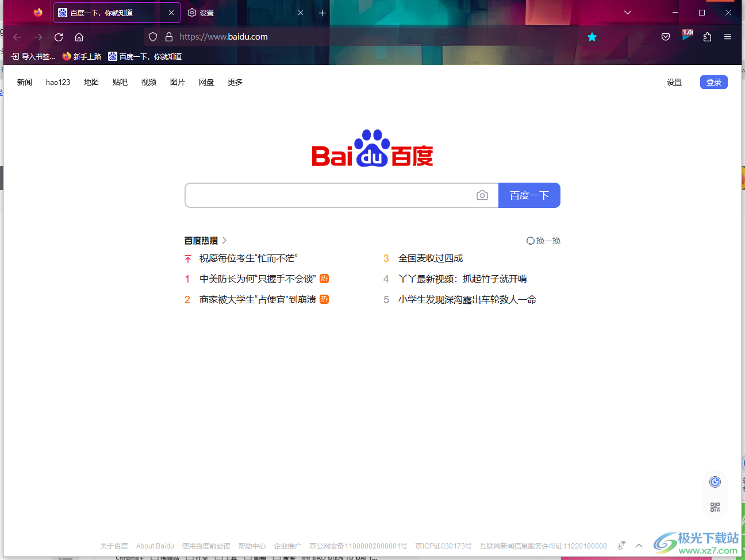Open 导入书签 bookmark toolbar item
This screenshot has height=560, width=745.
click(33, 56)
